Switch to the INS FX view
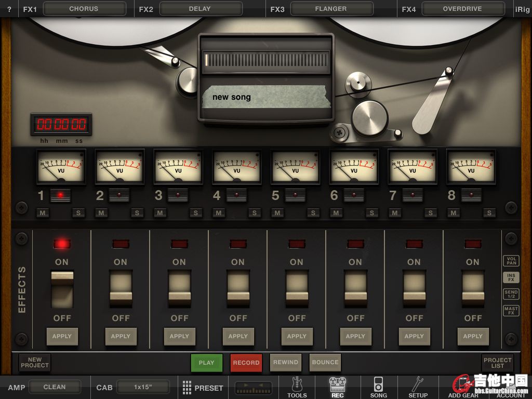The image size is (532, 399). pos(511,277)
